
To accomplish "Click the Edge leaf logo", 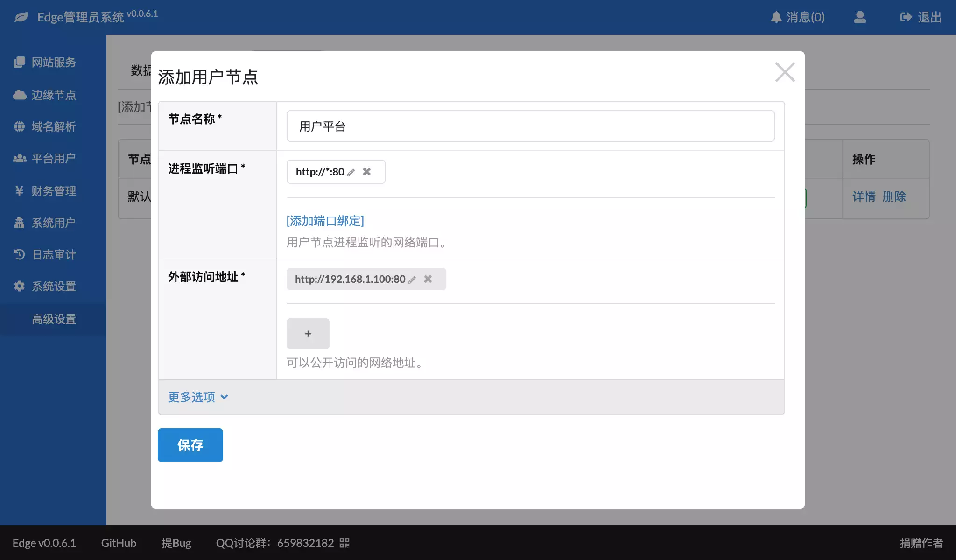I will [x=21, y=17].
